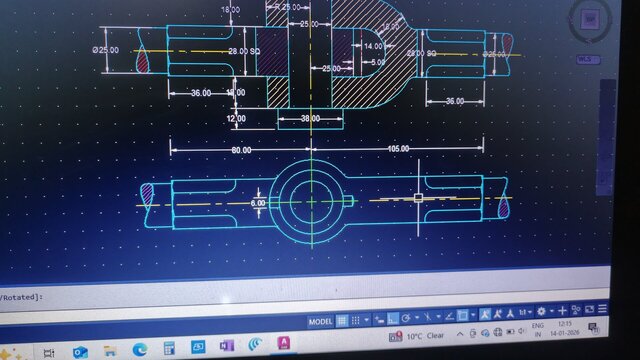Expand workspace switching dropdown arrow
The image size is (640, 360).
551,311
